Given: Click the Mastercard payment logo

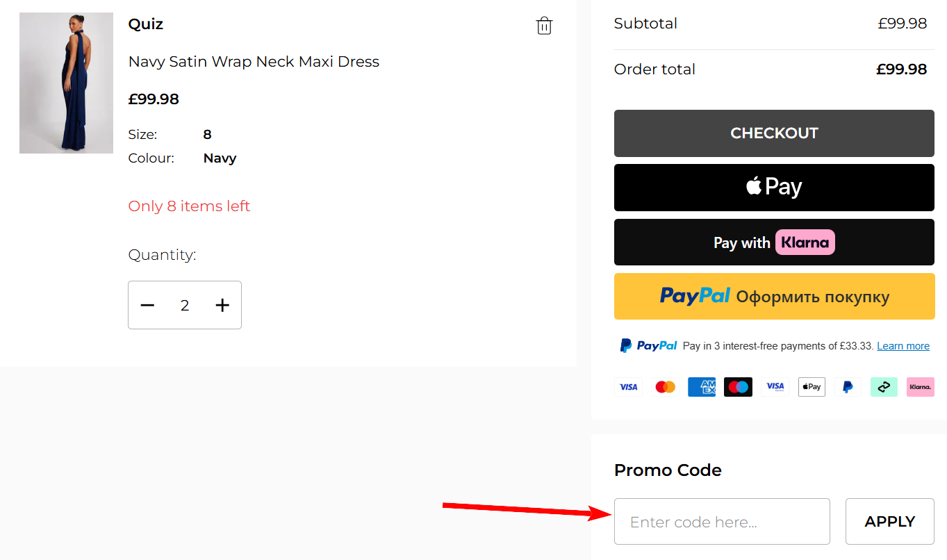Looking at the screenshot, I should pos(665,387).
